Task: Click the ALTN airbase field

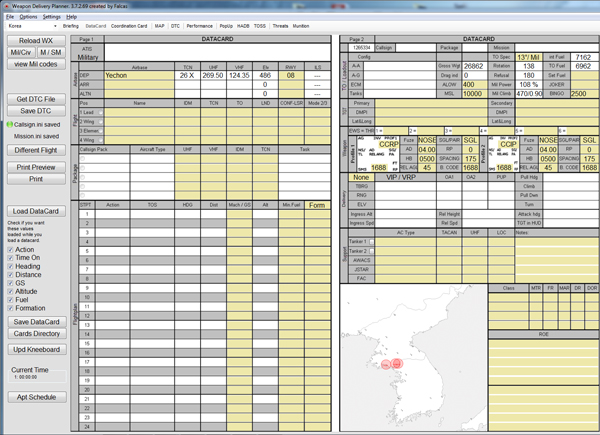Action: click(x=139, y=94)
